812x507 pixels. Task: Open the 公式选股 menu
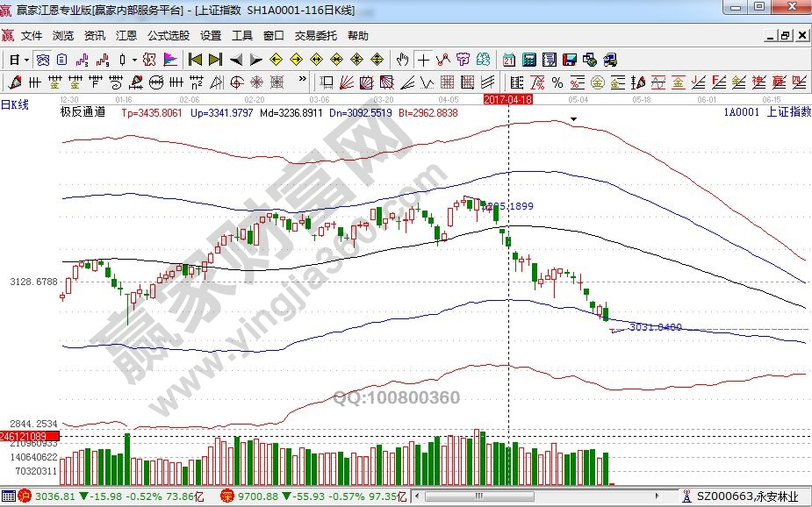click(x=168, y=36)
